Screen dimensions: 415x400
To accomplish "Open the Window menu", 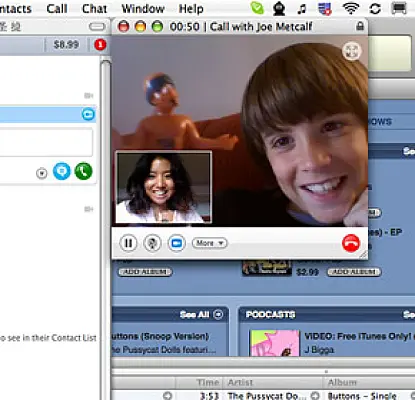I will (x=143, y=8).
